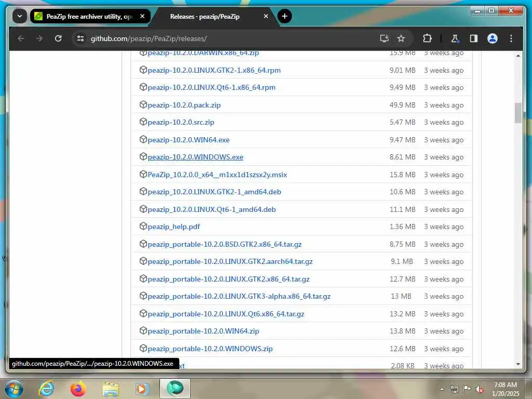Open Windows Explorer folder on taskbar
The width and height of the screenshot is (532, 399).
click(111, 389)
